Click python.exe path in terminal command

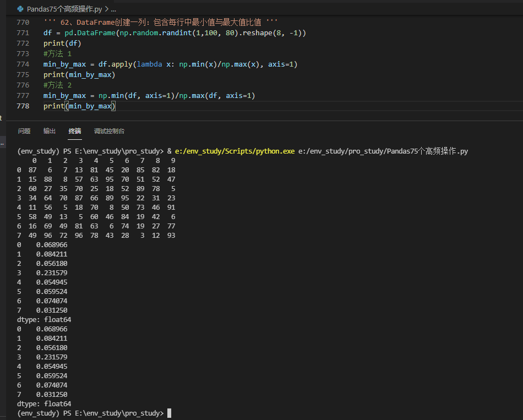pos(235,151)
